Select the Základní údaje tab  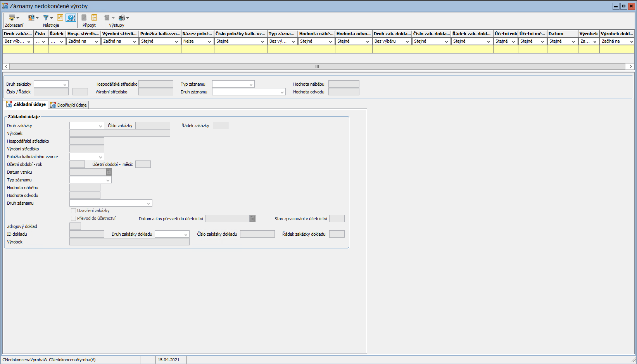[x=26, y=104]
